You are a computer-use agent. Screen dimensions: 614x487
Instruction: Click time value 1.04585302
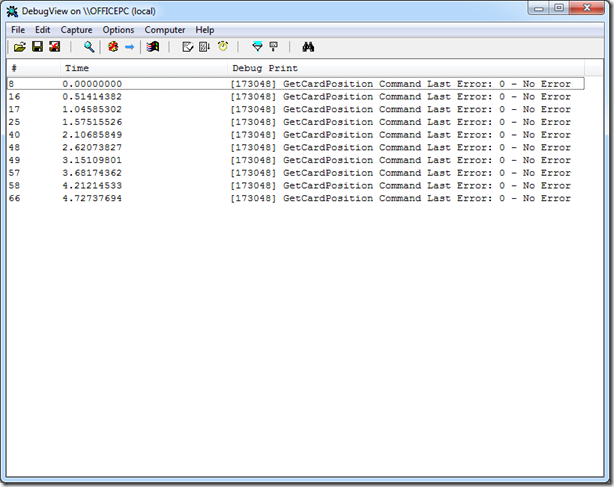92,109
